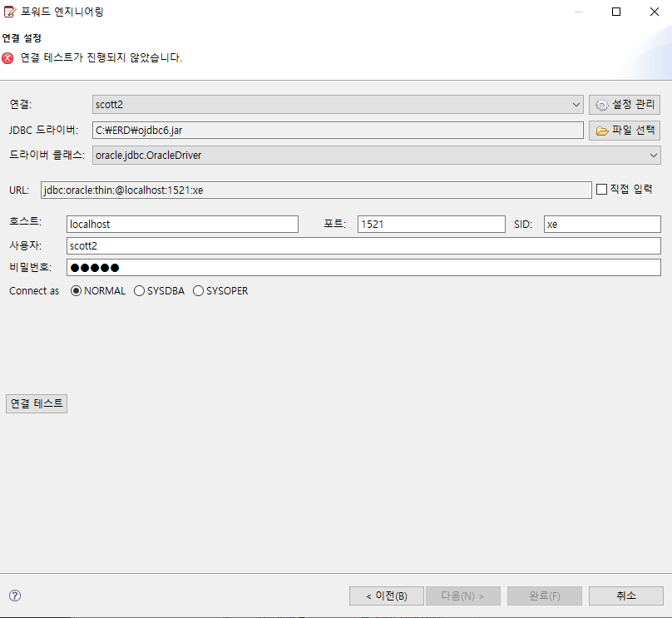The width and height of the screenshot is (672, 618).
Task: Click the 호스트 field containing localhost
Action: point(182,224)
